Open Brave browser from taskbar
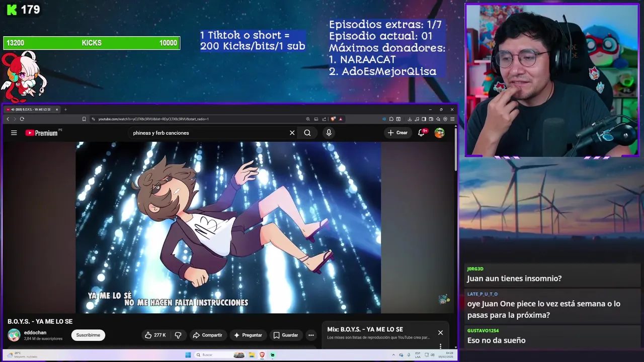The width and height of the screenshot is (644, 362). click(262, 355)
